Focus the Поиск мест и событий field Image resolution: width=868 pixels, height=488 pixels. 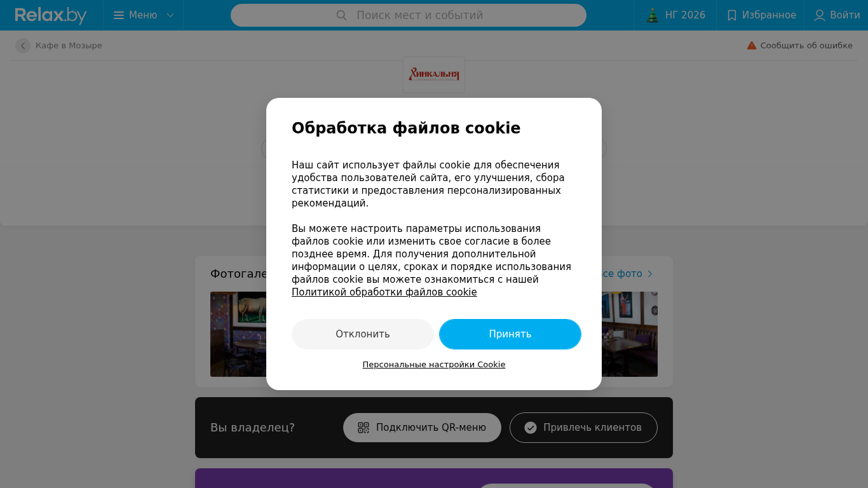point(409,15)
